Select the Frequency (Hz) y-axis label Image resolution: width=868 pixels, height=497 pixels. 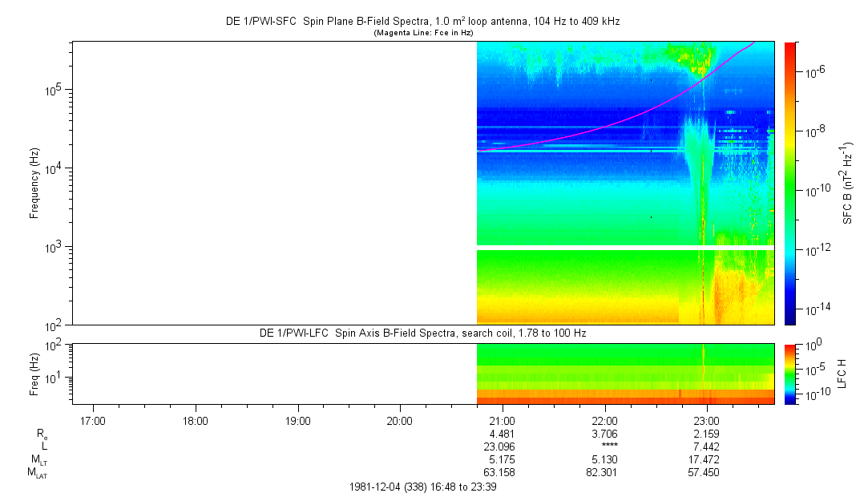click(x=34, y=183)
